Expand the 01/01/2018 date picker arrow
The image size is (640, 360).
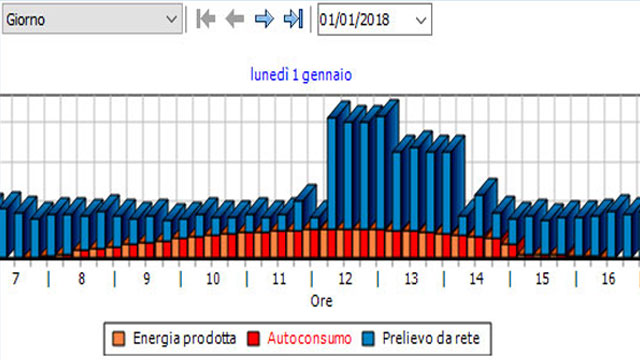pos(420,20)
